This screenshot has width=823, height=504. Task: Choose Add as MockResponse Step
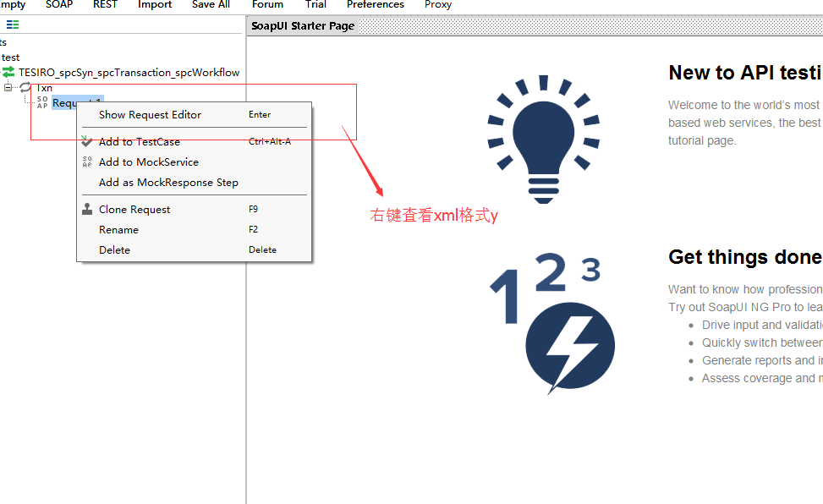pyautogui.click(x=195, y=183)
